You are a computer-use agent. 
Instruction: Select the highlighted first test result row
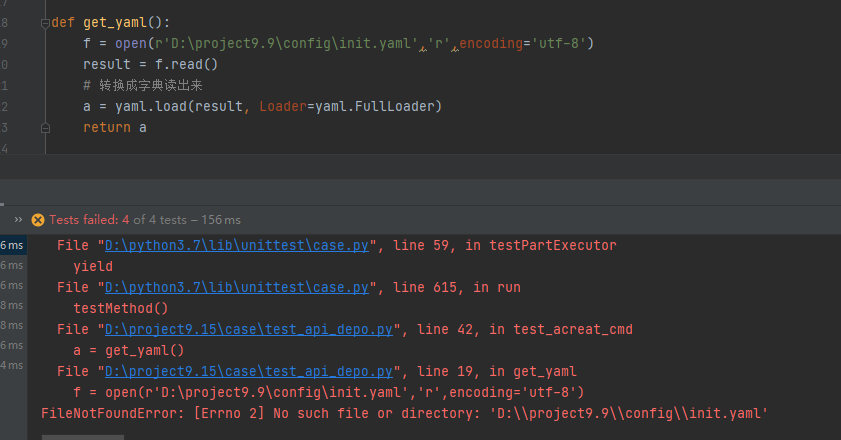[12, 246]
